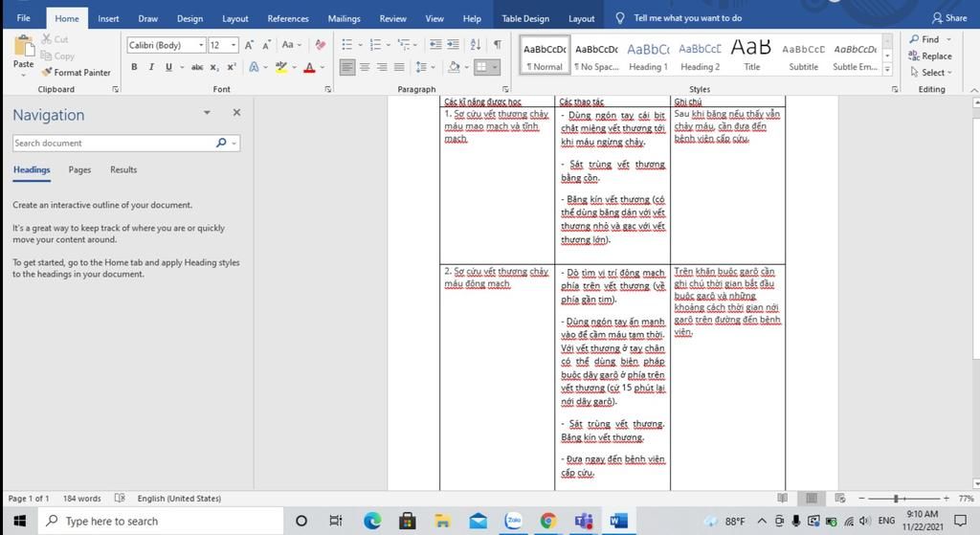This screenshot has height=535, width=980.
Task: Toggle italic formatting
Action: tap(151, 67)
